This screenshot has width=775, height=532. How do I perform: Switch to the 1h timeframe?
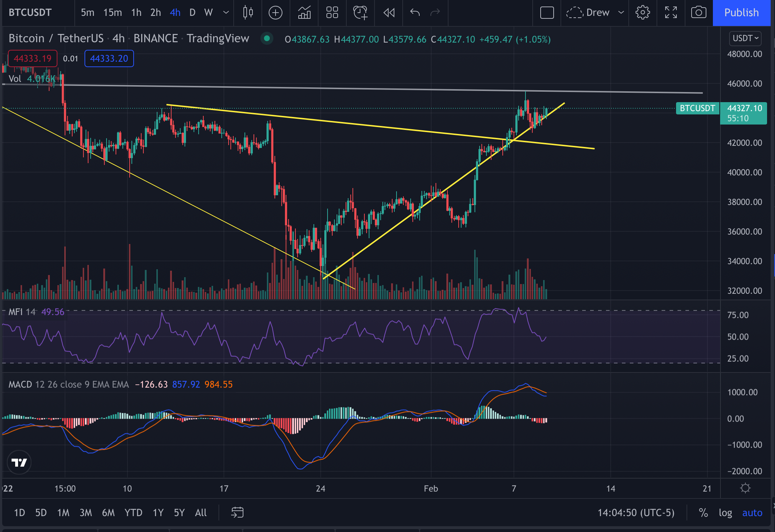pos(136,13)
